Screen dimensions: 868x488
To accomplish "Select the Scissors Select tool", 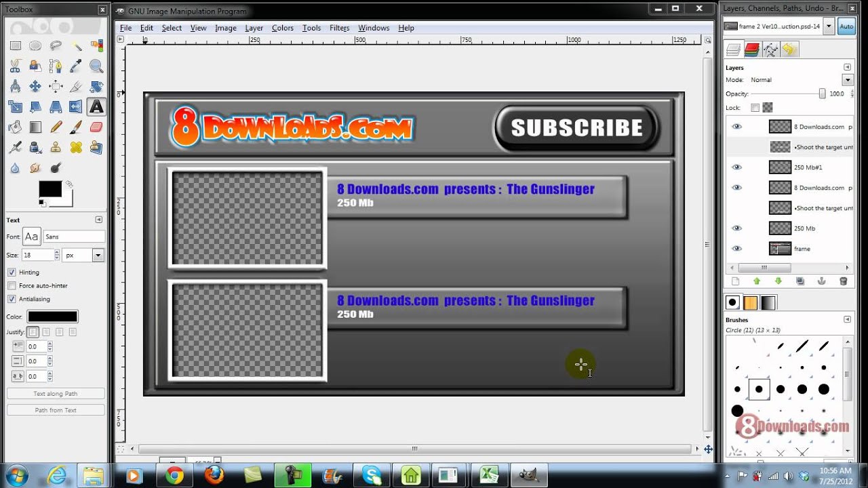I will 15,66.
